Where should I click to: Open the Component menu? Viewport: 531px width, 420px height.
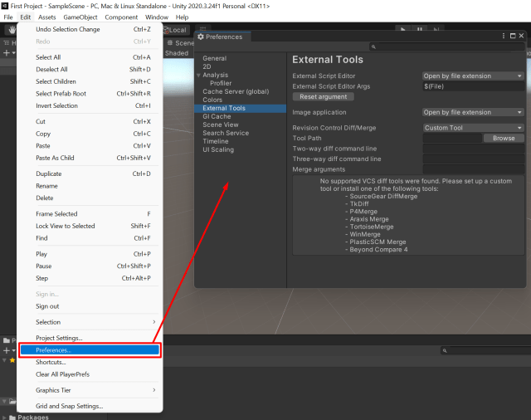coord(121,17)
